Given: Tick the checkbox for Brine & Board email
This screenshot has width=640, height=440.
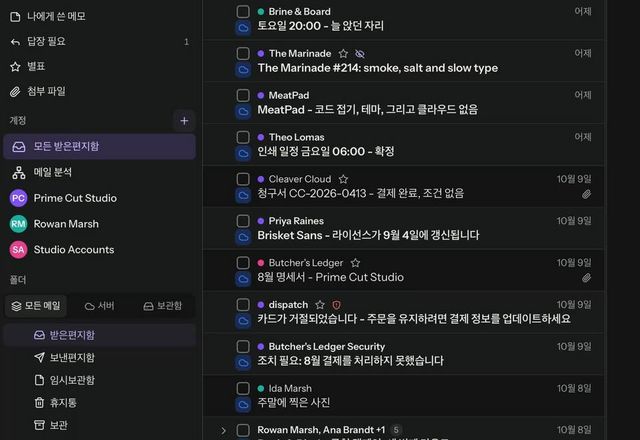Looking at the screenshot, I should (243, 11).
